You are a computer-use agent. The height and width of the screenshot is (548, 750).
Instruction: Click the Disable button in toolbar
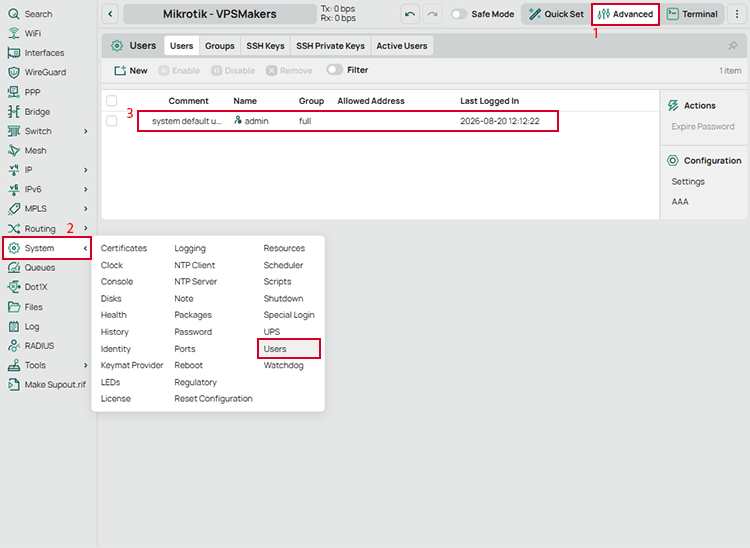233,70
